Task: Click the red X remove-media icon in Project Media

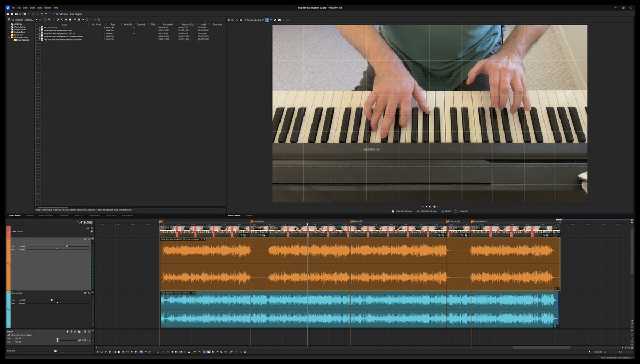Action: 53,20
